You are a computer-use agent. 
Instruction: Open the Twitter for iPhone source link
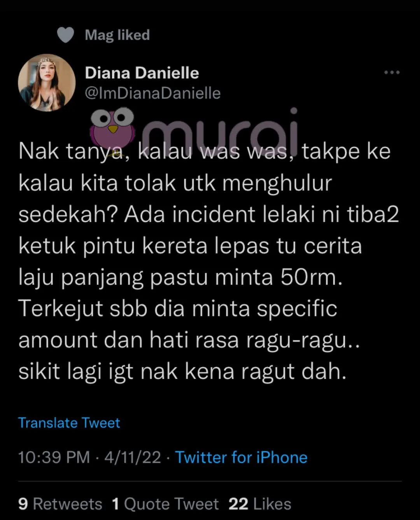point(241,457)
